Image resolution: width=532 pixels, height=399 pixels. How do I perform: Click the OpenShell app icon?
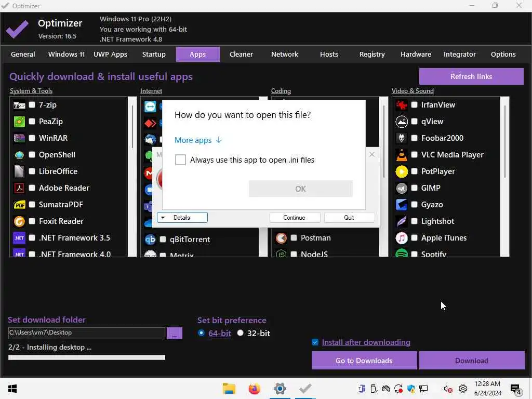coord(19,155)
